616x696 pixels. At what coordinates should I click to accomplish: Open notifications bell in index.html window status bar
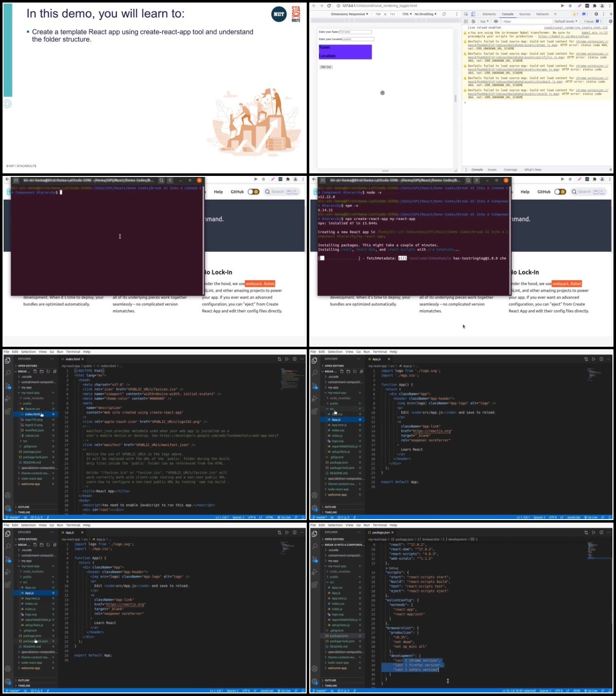pyautogui.click(x=303, y=517)
